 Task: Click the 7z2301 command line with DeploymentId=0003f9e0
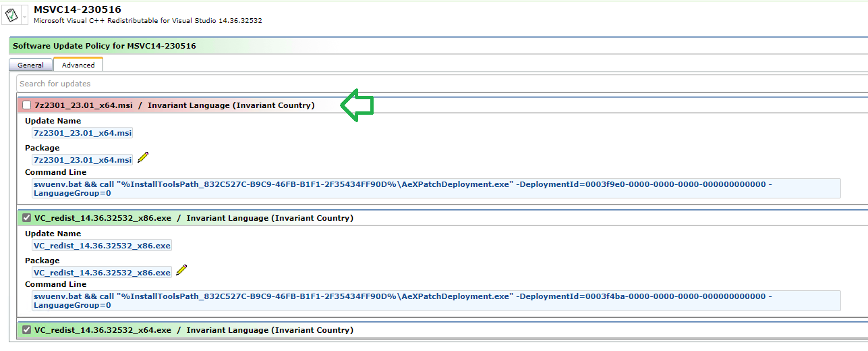click(436, 188)
